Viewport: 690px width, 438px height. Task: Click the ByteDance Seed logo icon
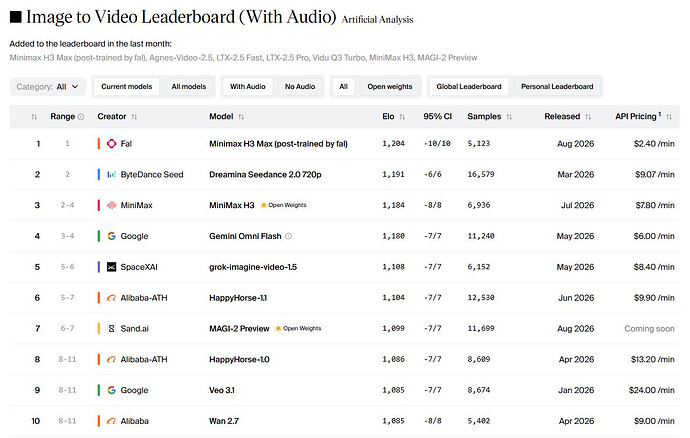coord(112,174)
